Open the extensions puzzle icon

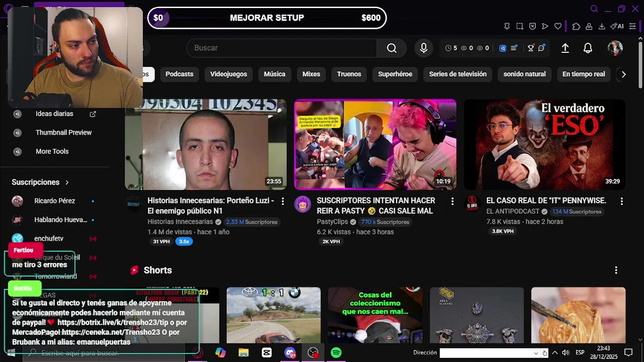pos(576,26)
